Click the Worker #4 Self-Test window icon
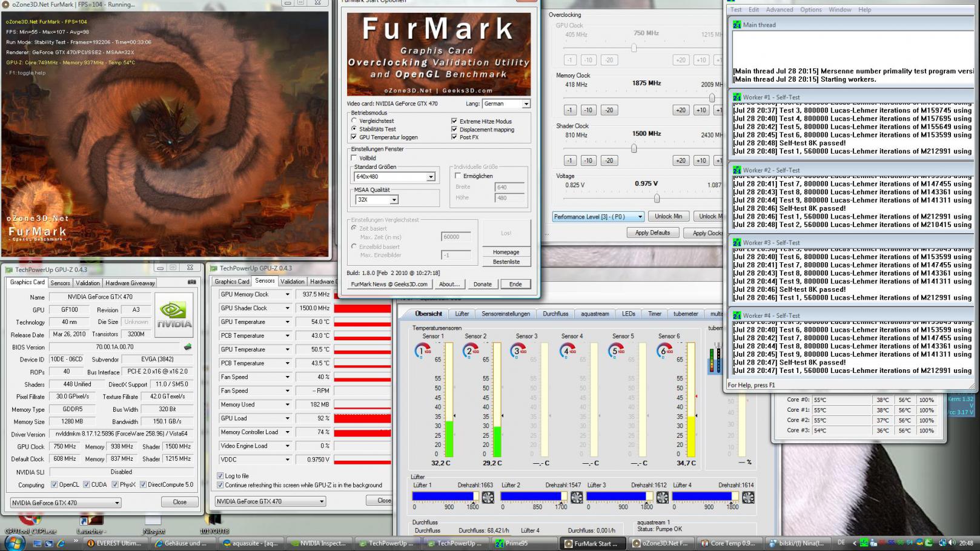This screenshot has width=980, height=551. pos(737,315)
